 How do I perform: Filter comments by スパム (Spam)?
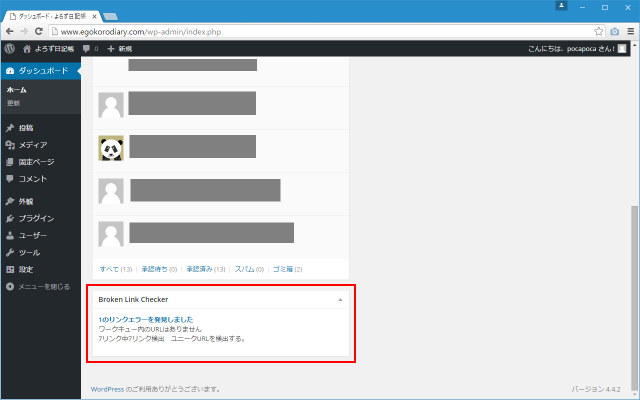(249, 269)
